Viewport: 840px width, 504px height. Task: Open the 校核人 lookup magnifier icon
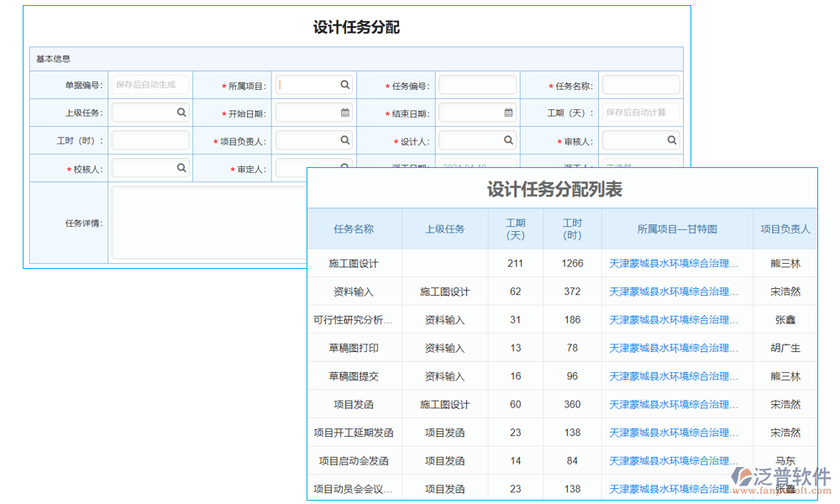pyautogui.click(x=181, y=167)
